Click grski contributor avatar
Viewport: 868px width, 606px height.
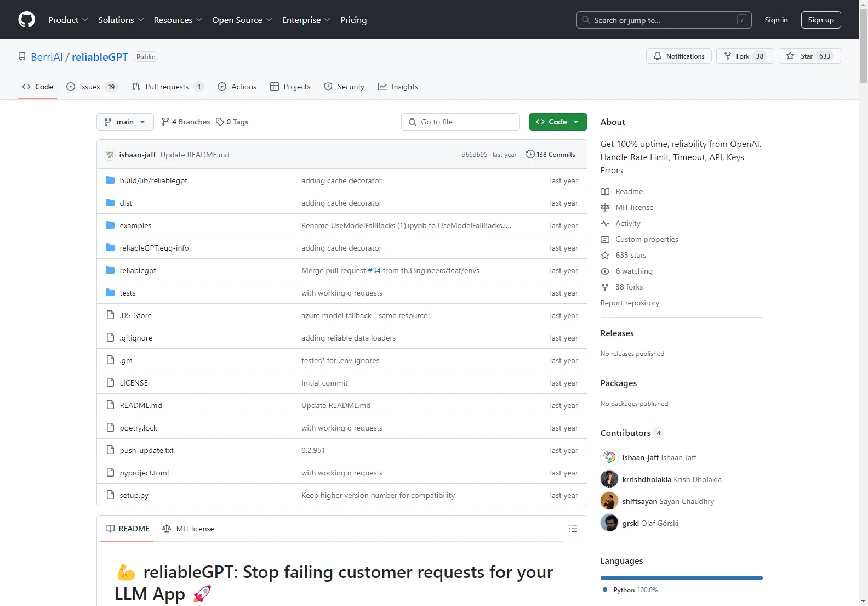pos(609,523)
